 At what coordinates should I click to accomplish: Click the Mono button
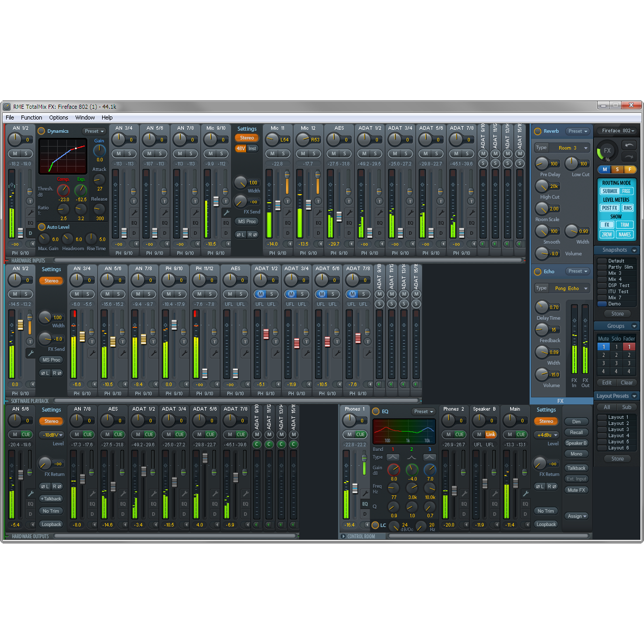pos(576,454)
